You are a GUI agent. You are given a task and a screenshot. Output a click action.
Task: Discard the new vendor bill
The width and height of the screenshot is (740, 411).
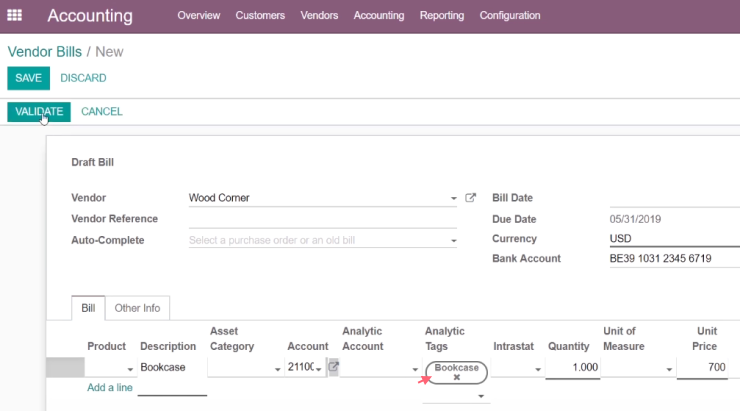[83, 78]
